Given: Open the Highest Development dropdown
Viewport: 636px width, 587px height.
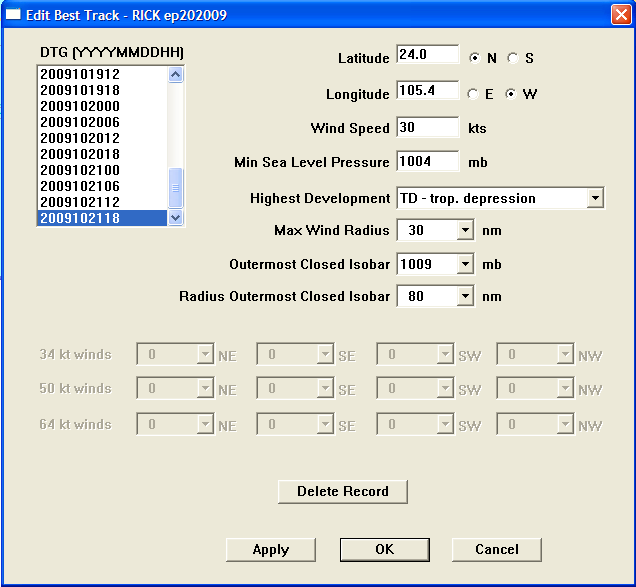Looking at the screenshot, I should (x=595, y=198).
